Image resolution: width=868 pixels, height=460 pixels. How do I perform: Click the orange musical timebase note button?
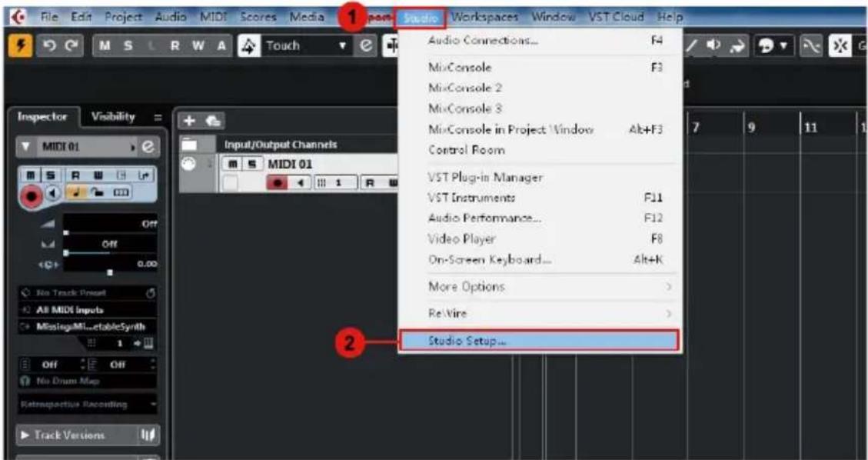point(75,193)
